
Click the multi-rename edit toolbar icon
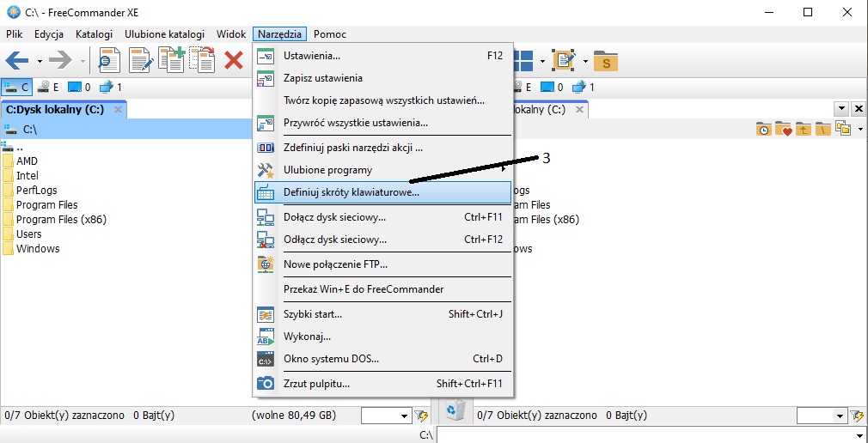coord(564,60)
